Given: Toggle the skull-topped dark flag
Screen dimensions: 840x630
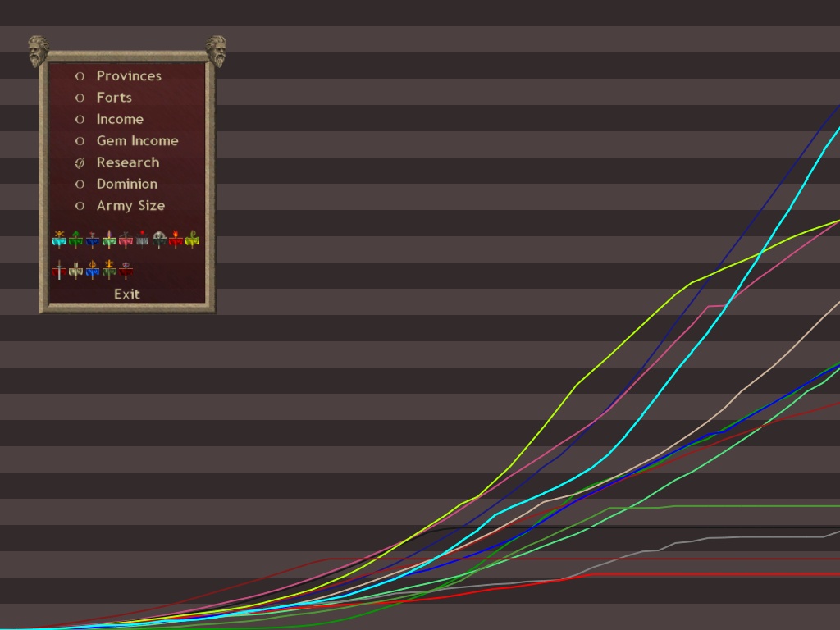Looking at the screenshot, I should pos(159,240).
